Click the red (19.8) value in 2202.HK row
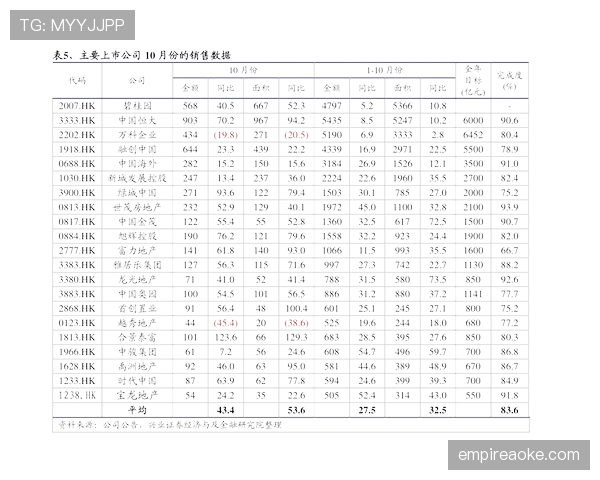This screenshot has height=480, width=600. coord(226,135)
